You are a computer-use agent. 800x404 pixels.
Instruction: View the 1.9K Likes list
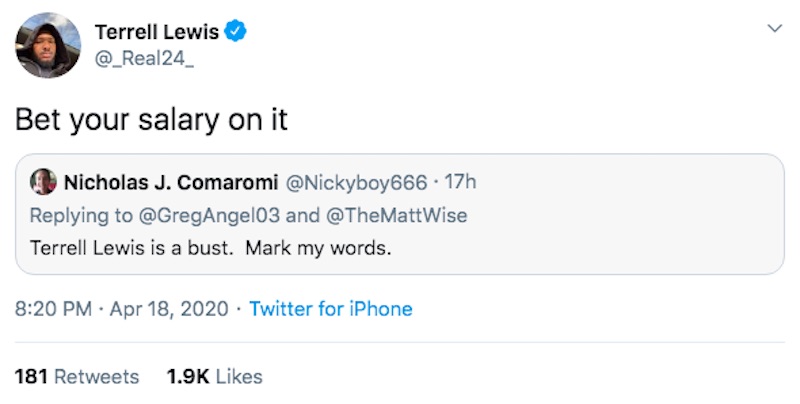[214, 376]
